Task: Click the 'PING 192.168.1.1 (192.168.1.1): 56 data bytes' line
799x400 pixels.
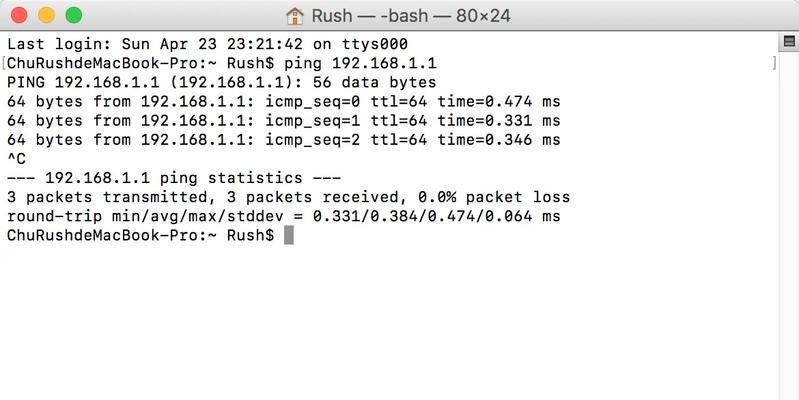Action: pyautogui.click(x=222, y=83)
